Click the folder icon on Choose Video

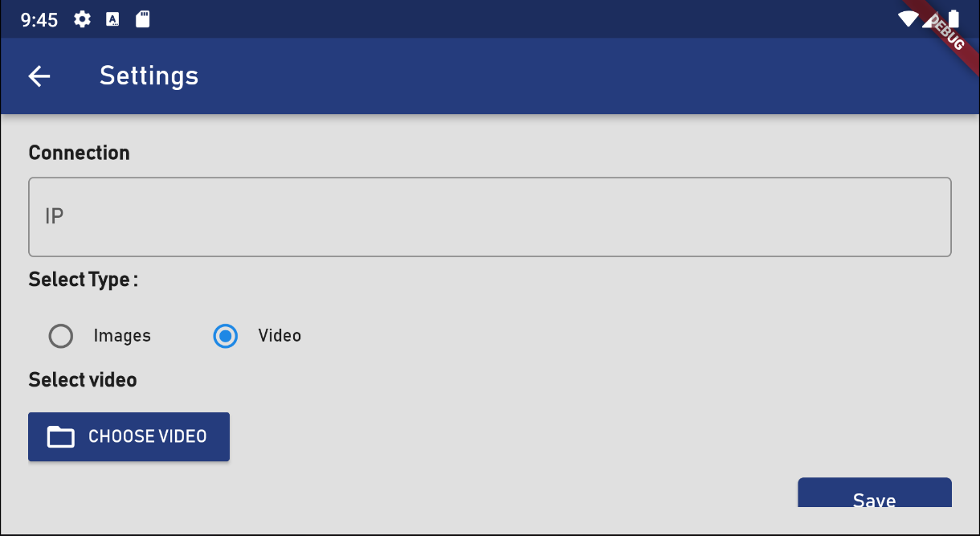61,436
